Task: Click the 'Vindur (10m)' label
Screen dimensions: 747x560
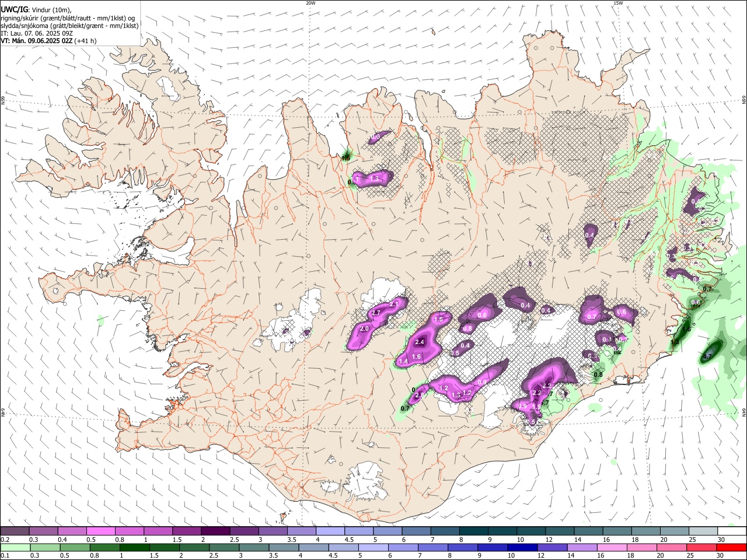Action: [51, 10]
